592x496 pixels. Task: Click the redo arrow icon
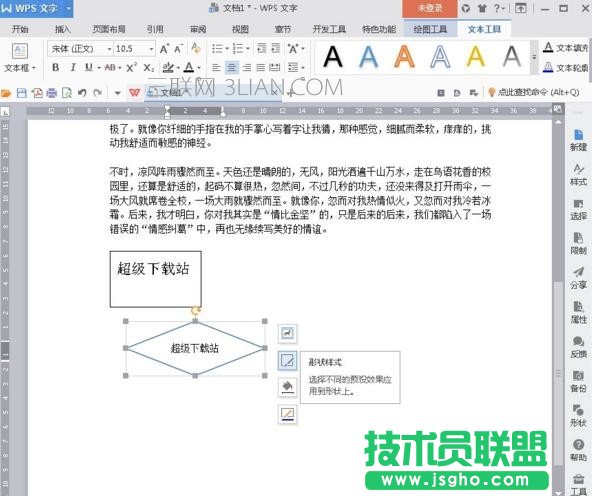97,92
